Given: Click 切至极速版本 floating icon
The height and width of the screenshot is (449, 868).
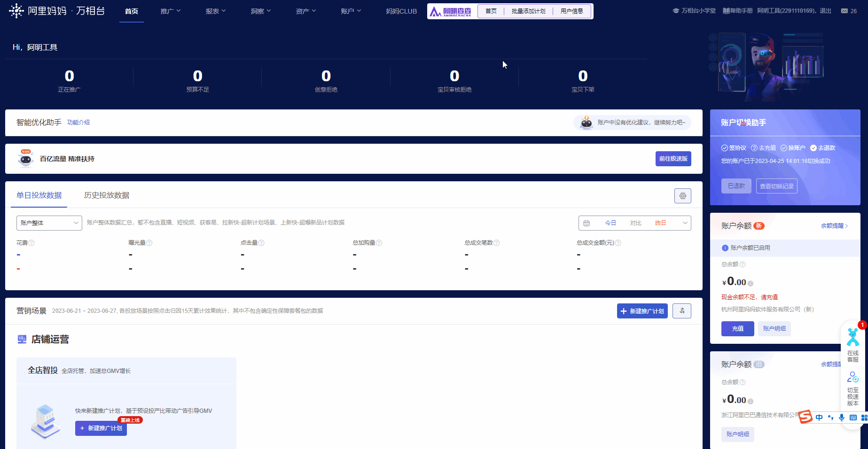Looking at the screenshot, I should click(852, 389).
